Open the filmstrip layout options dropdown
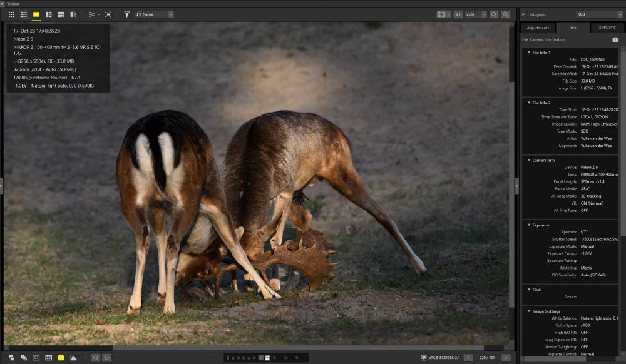 pyautogui.click(x=94, y=14)
